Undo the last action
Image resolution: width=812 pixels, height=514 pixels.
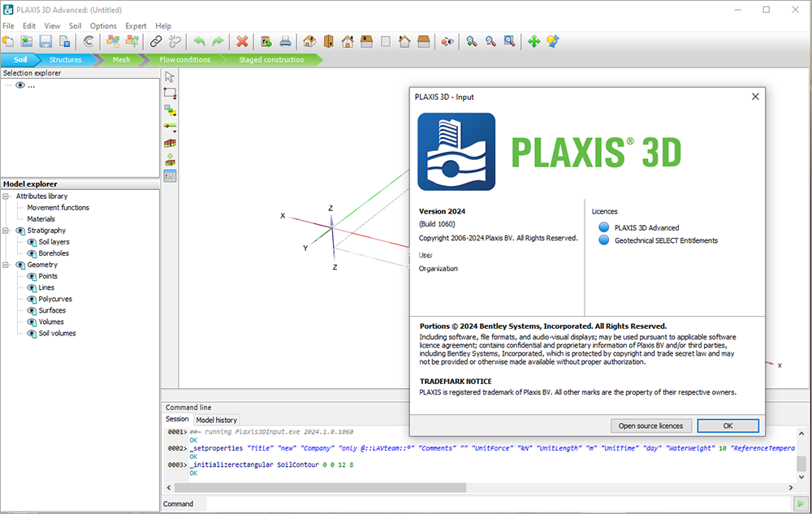point(199,41)
